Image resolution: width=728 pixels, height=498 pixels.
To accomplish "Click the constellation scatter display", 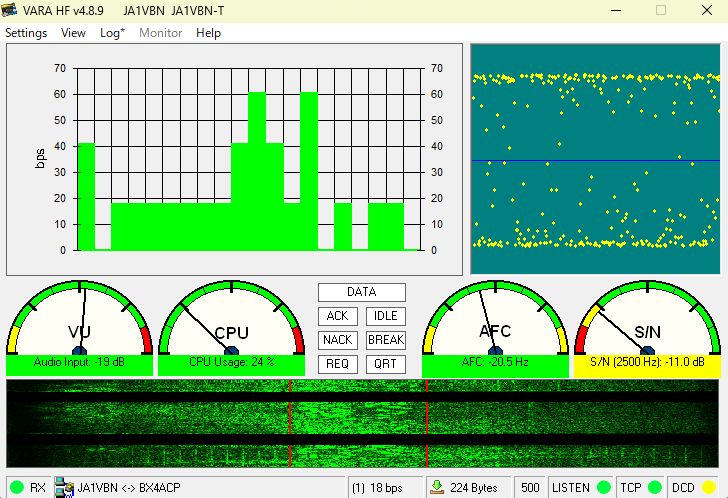I will tap(595, 159).
